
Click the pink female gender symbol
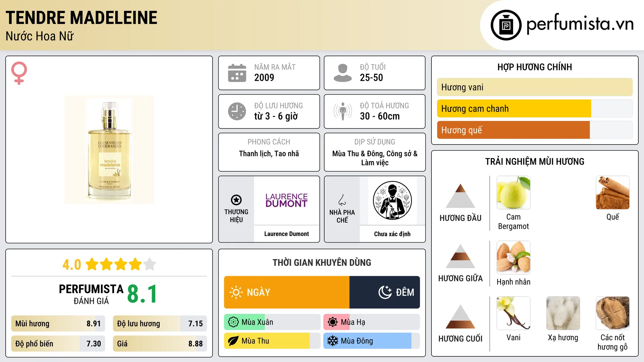point(19,73)
